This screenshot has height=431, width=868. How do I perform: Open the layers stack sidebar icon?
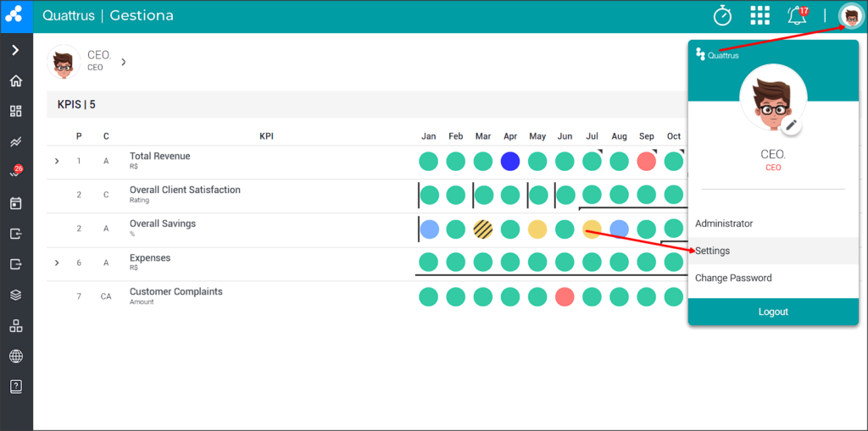click(16, 295)
